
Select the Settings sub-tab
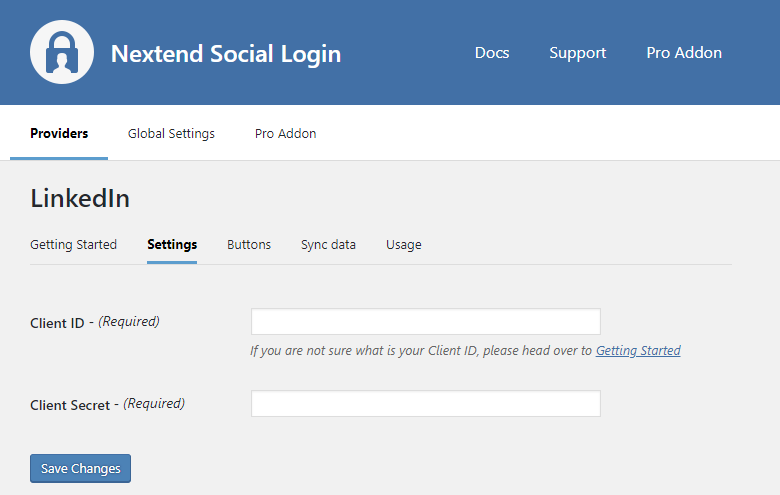[x=172, y=244]
